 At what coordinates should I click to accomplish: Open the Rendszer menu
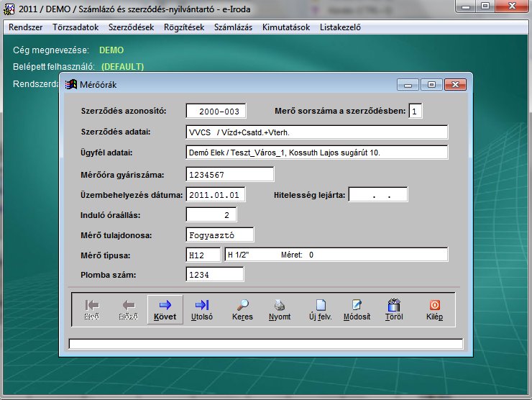[x=25, y=27]
